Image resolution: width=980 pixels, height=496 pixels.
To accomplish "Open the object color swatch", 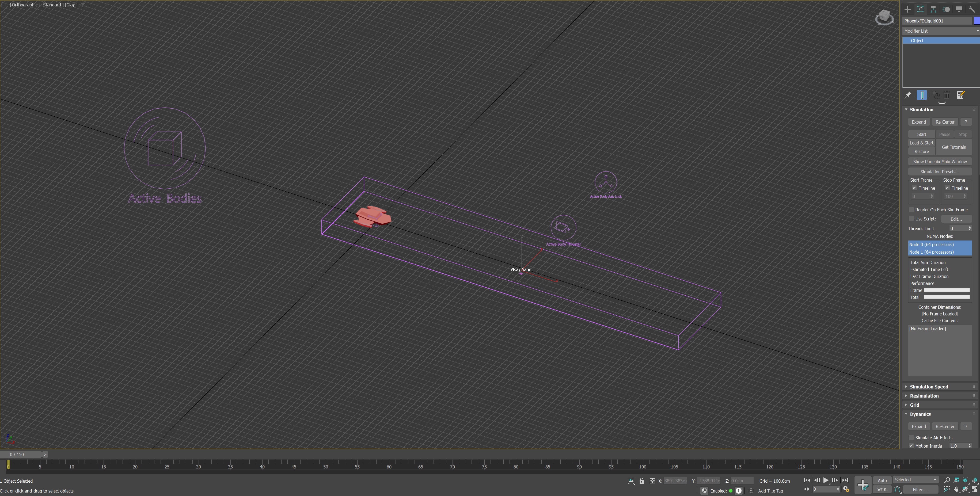I will 977,21.
